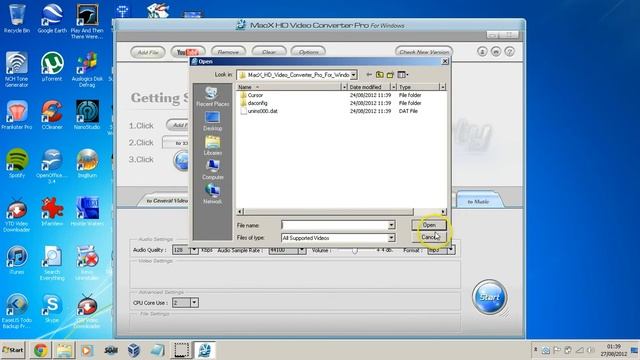Select the OpenOffice 3.4 desktop icon
This screenshot has height=360, width=640.
point(52,166)
